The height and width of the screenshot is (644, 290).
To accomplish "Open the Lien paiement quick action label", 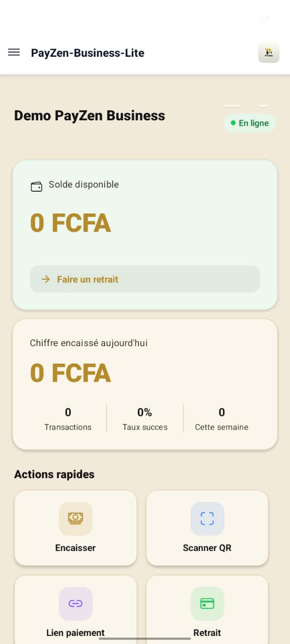I will point(76,633).
